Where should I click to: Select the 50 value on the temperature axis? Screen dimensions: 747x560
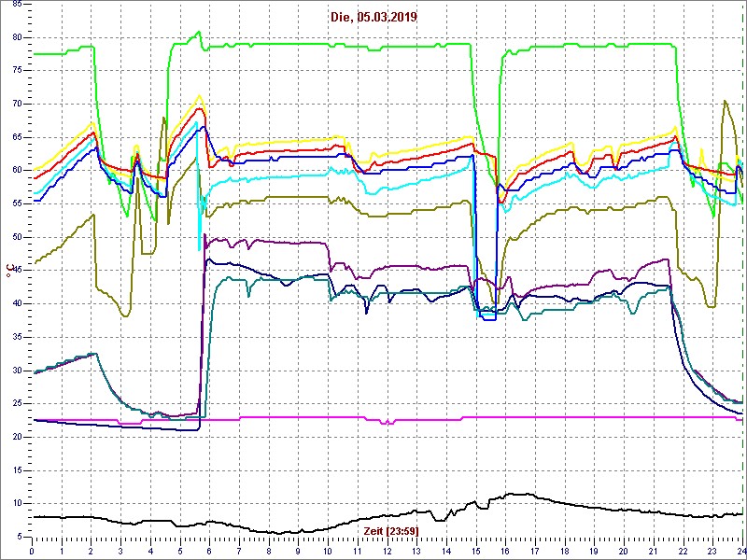click(x=16, y=237)
